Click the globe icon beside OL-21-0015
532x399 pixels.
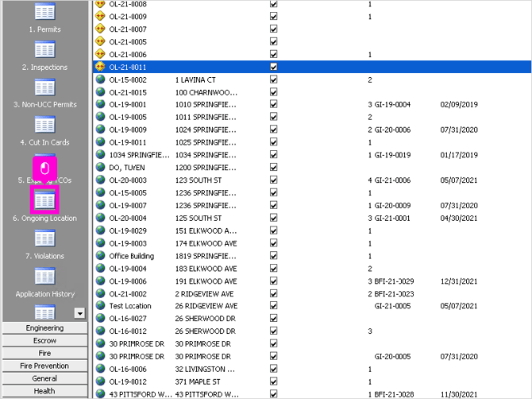click(x=100, y=91)
